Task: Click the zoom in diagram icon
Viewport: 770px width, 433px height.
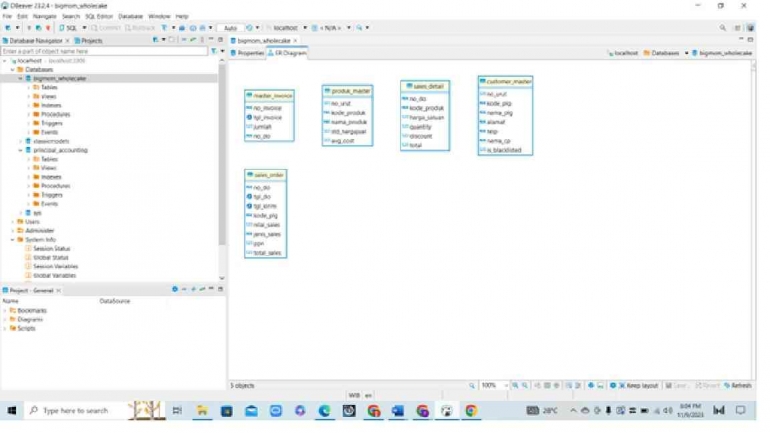Action: coord(515,386)
